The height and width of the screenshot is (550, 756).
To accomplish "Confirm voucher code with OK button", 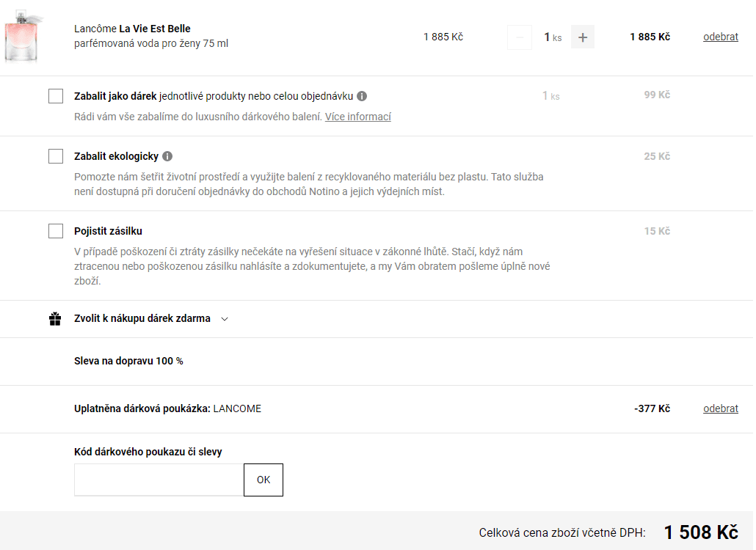I will click(263, 480).
